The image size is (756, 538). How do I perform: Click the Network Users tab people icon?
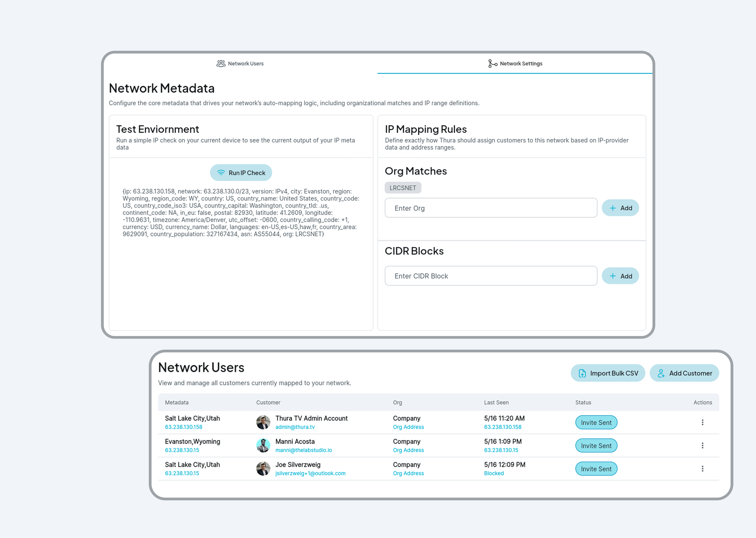[x=221, y=64]
